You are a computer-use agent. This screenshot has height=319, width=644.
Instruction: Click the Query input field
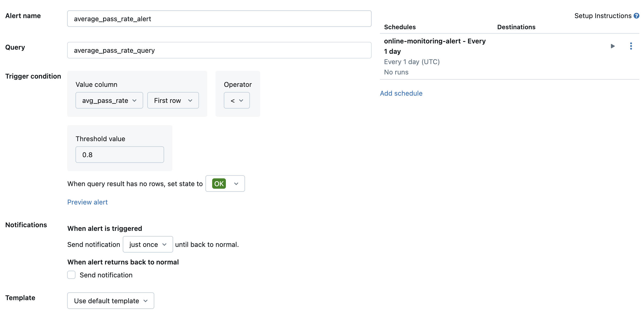click(x=219, y=50)
